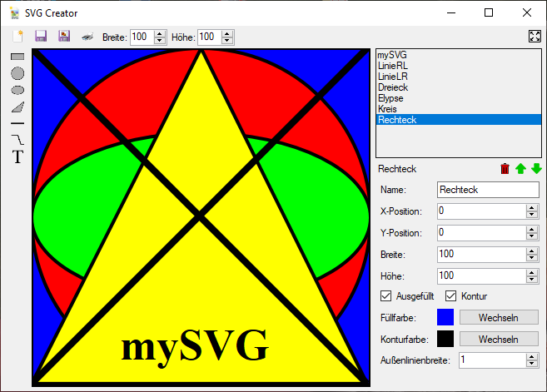Decrease Außenlinienbreite with the down spinner arrow

click(x=532, y=364)
